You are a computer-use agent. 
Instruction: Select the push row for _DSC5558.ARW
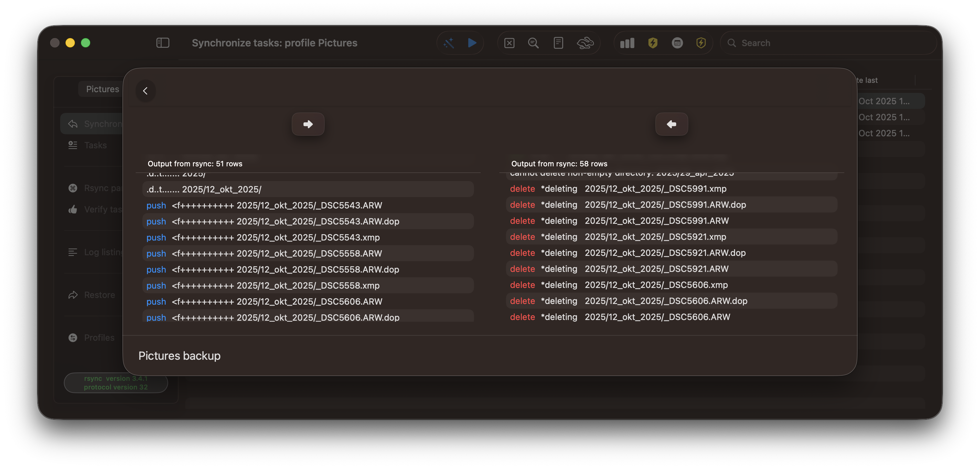[x=308, y=254]
